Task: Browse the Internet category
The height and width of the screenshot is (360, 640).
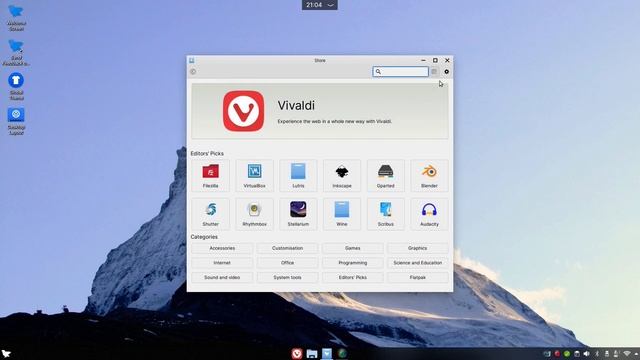Action: tap(222, 263)
